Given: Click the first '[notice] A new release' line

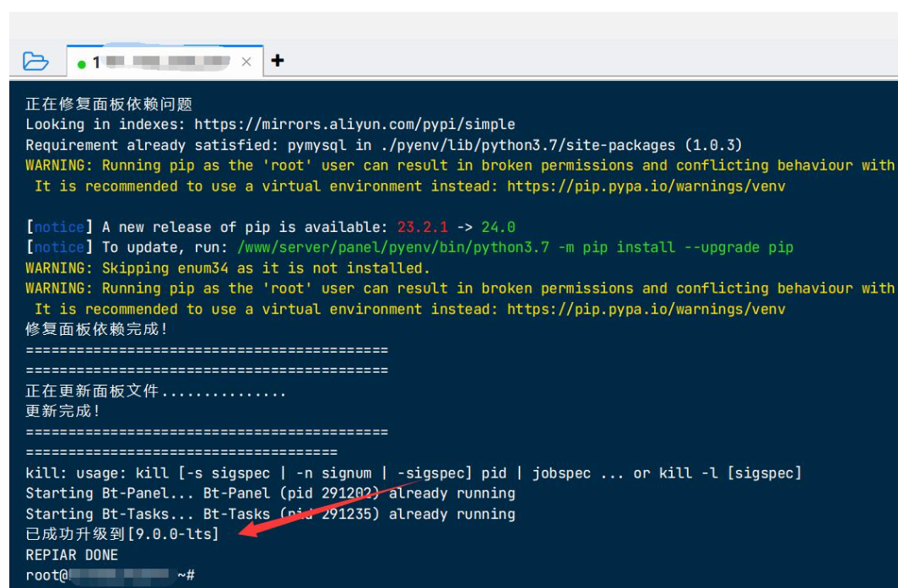Looking at the screenshot, I should [270, 227].
